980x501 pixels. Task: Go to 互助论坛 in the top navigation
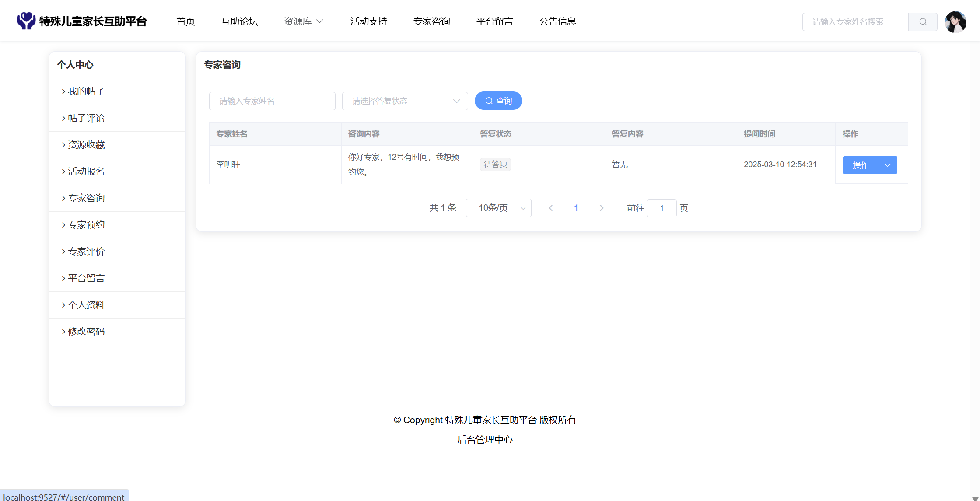(239, 21)
